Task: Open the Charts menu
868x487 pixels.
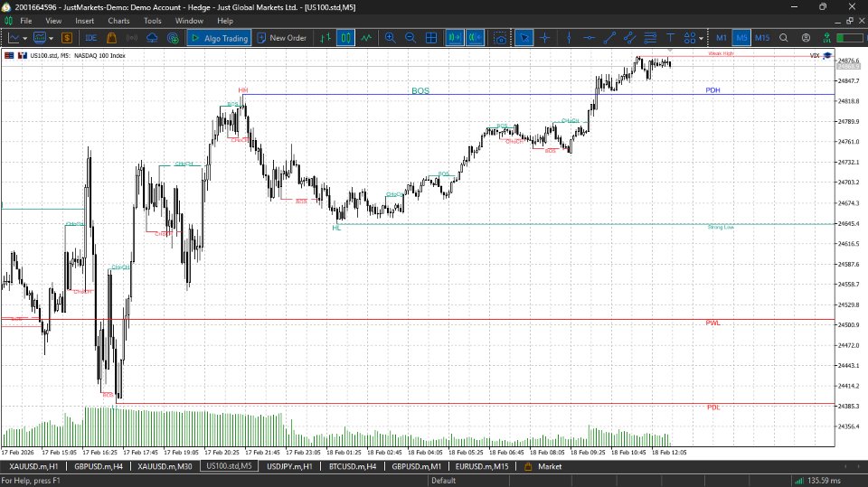Action: tap(118, 21)
